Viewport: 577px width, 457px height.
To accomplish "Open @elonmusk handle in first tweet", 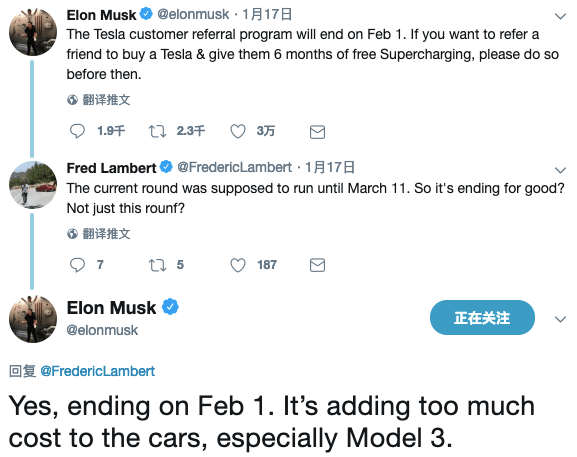I will coord(193,14).
